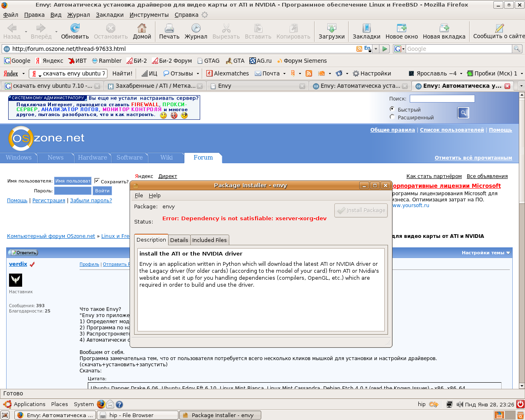This screenshot has height=420, width=525.
Task: Click the magnifier in the Google search box
Action: pyautogui.click(x=517, y=49)
